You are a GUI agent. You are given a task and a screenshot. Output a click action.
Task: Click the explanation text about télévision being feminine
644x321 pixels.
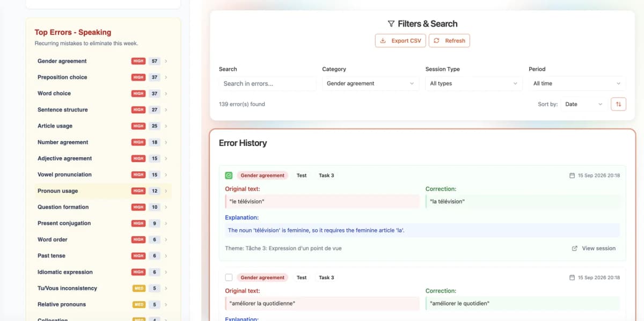pyautogui.click(x=316, y=230)
